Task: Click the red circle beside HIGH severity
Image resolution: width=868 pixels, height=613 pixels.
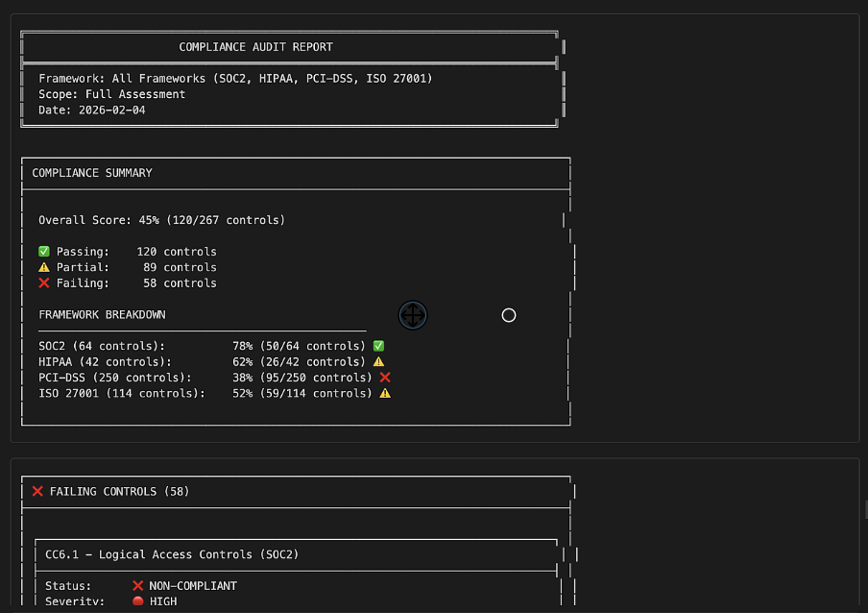Action: 137,601
